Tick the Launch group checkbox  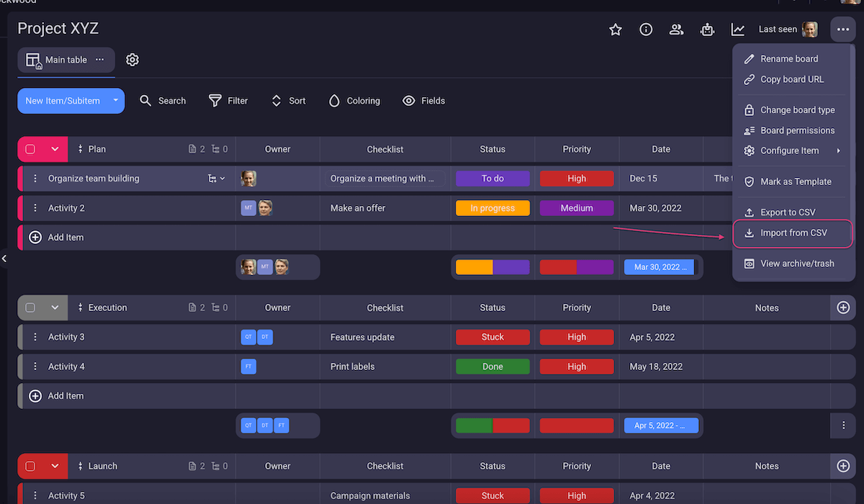coord(30,466)
